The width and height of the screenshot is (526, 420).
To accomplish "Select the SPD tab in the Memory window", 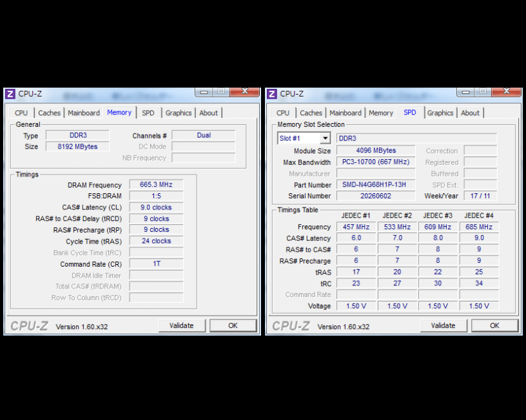I will click(x=148, y=113).
